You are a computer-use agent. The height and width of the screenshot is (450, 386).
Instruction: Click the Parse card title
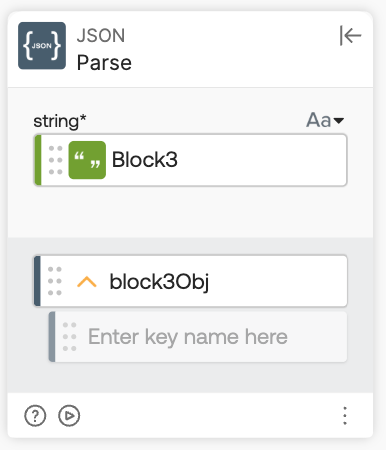click(104, 63)
